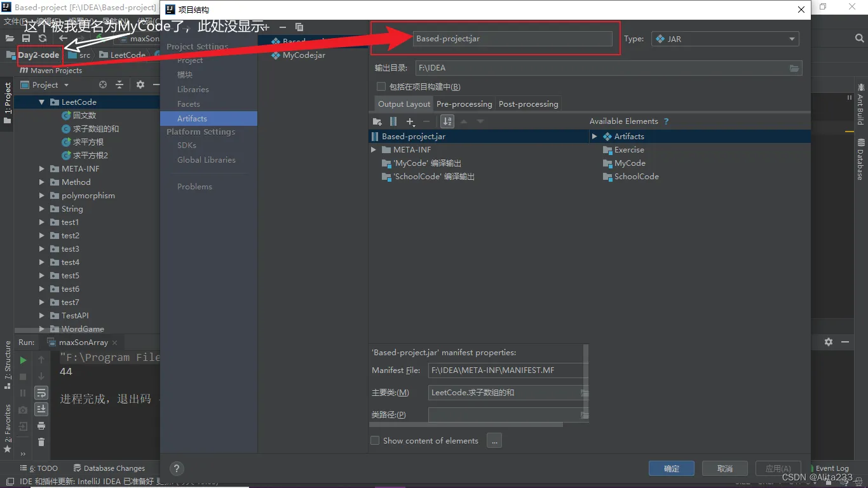Switch to the Pre-processing tab
Screen dimensions: 868x488
click(465, 104)
